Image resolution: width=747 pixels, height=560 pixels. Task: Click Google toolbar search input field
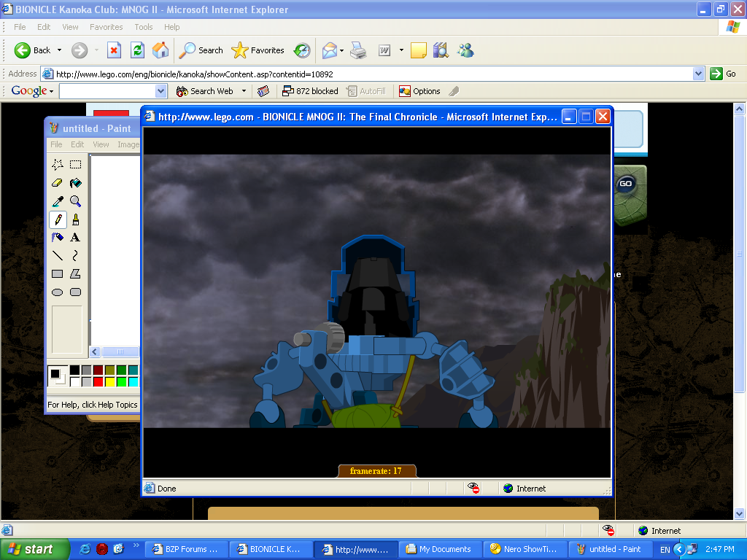(108, 91)
